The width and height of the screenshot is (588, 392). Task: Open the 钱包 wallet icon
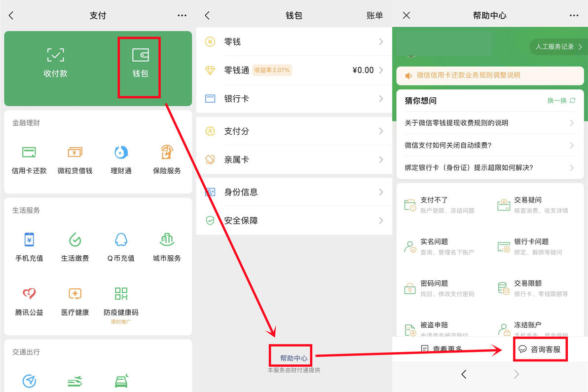click(140, 63)
